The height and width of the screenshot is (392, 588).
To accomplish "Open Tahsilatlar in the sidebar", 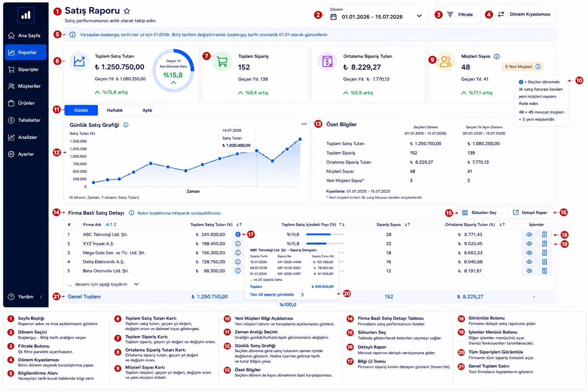I will pos(26,120).
